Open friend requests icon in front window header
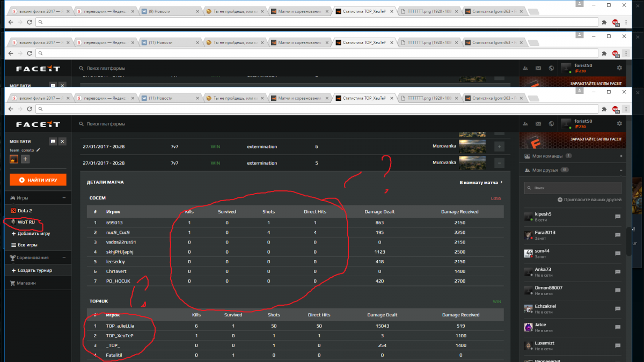644x362 pixels. click(525, 124)
